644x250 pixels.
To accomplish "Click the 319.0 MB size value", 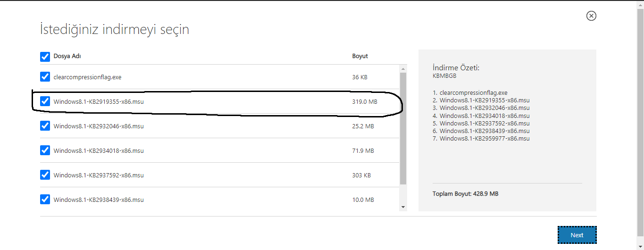I will (365, 101).
